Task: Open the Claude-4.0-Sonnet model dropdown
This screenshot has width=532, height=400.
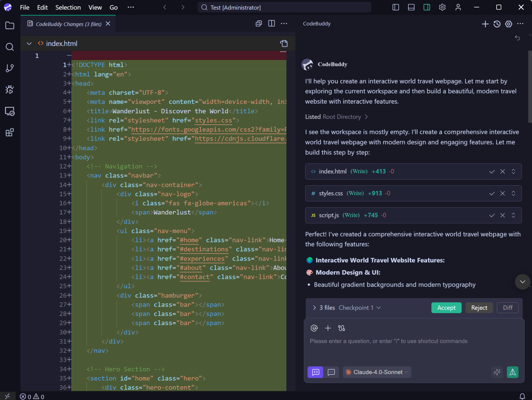Action: point(377,372)
